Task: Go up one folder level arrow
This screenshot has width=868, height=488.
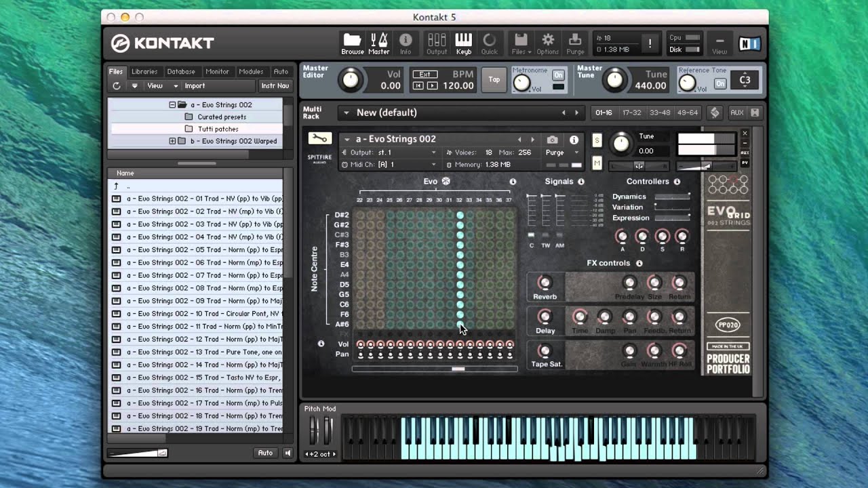Action: click(x=117, y=186)
